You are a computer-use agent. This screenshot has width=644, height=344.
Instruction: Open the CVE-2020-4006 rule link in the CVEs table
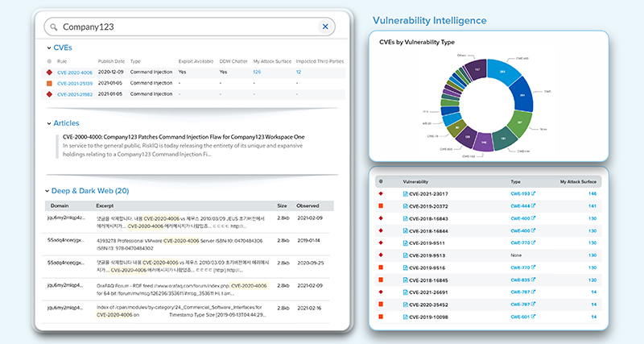(x=75, y=73)
